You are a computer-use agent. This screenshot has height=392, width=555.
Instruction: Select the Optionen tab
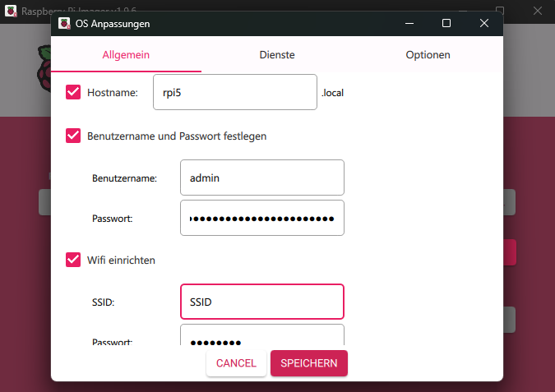coord(428,55)
